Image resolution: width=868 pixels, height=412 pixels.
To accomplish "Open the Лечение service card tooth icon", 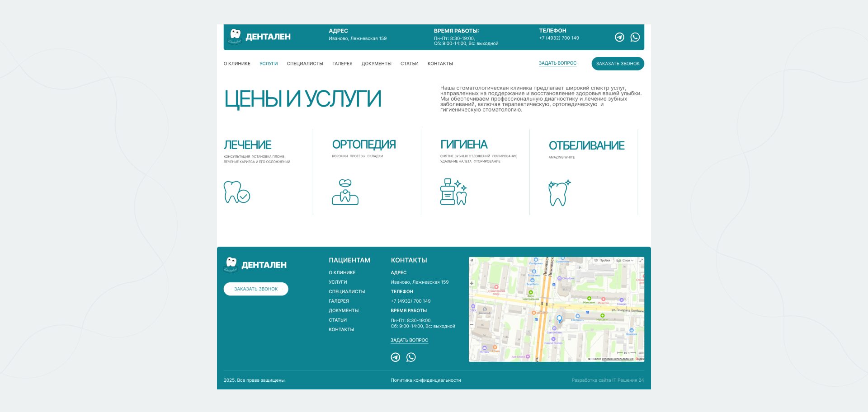I will point(236,192).
